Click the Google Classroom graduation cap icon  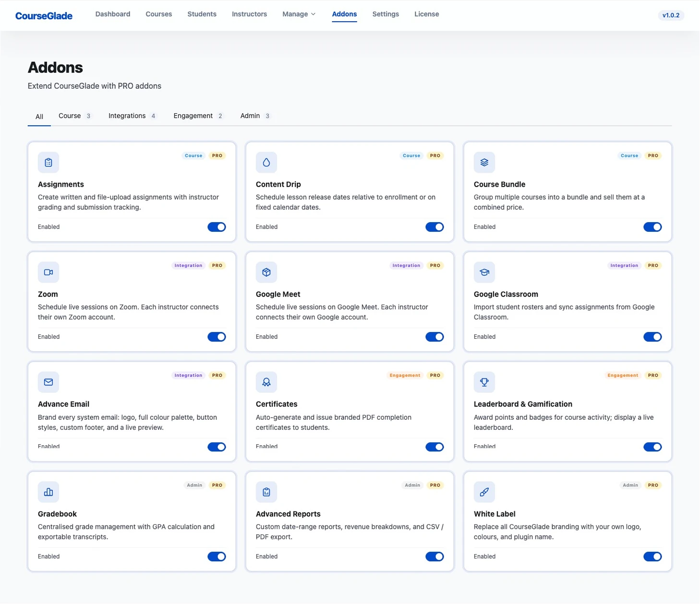tap(484, 272)
